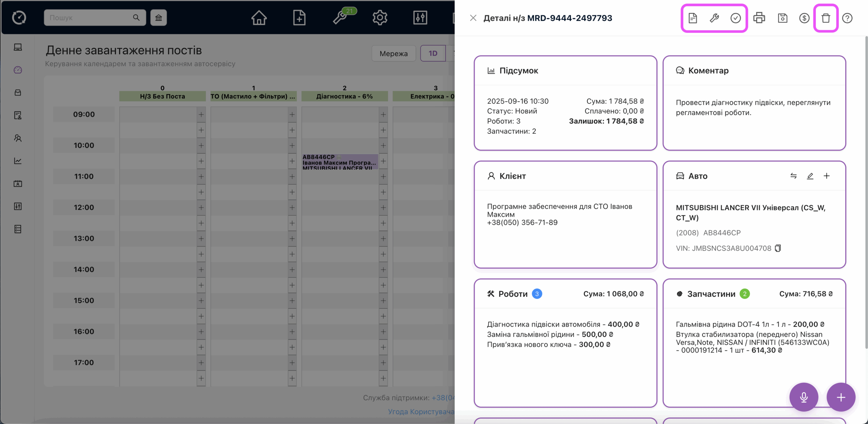The height and width of the screenshot is (424, 868).
Task: Close the Деталі н/з panel
Action: pyautogui.click(x=473, y=18)
